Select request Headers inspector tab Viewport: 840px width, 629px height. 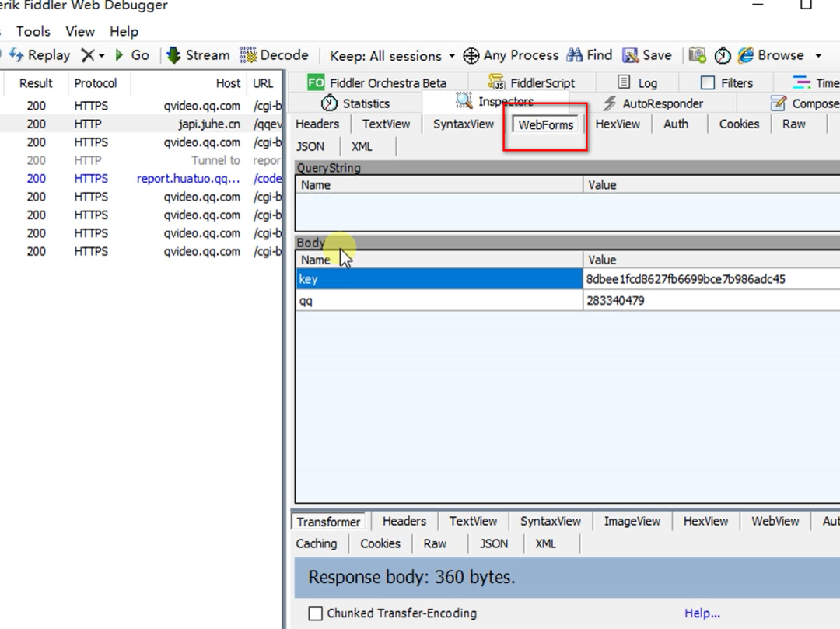(x=317, y=124)
